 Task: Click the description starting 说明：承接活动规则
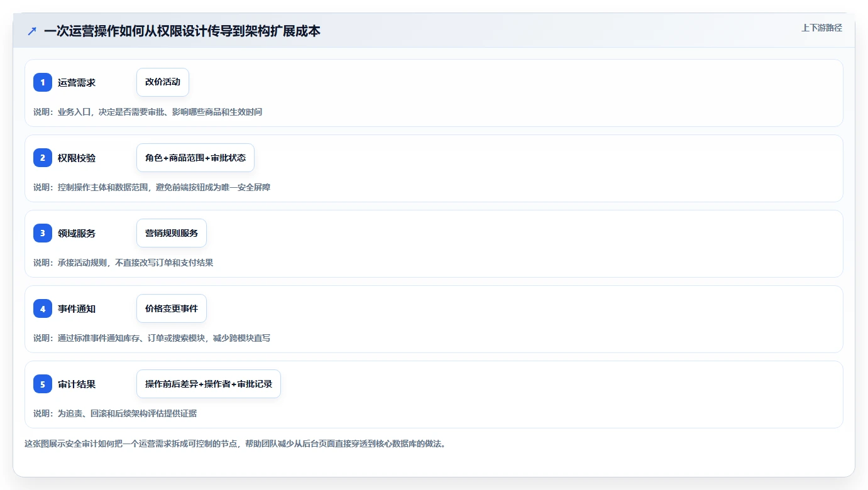tap(123, 263)
